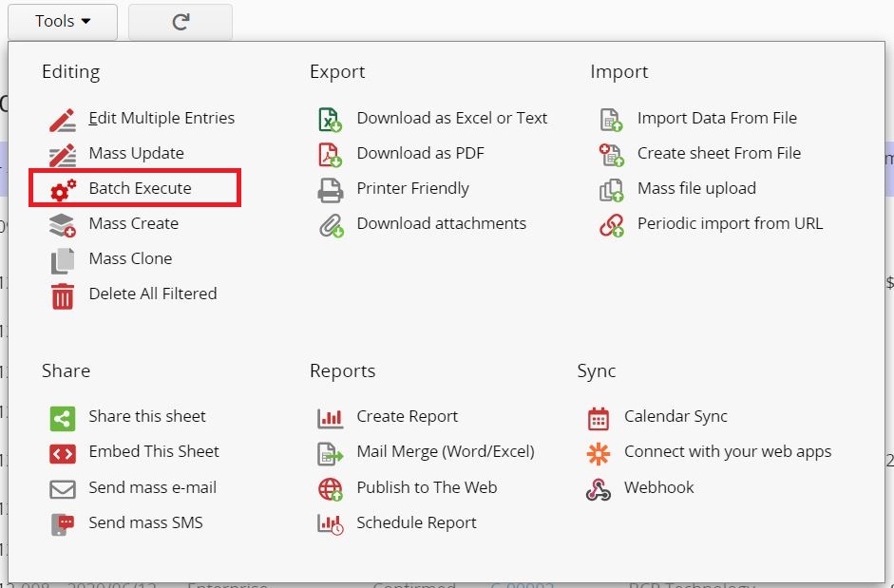Open Create Report
Screen dimensions: 894x588
pyautogui.click(x=406, y=416)
